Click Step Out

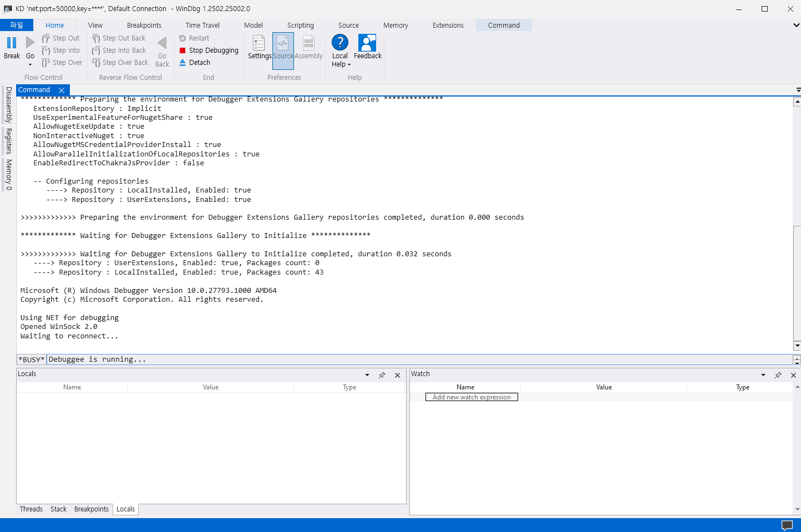pyautogui.click(x=61, y=38)
